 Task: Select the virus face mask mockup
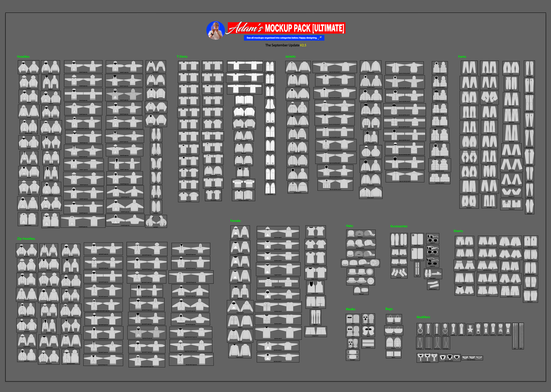353,355
